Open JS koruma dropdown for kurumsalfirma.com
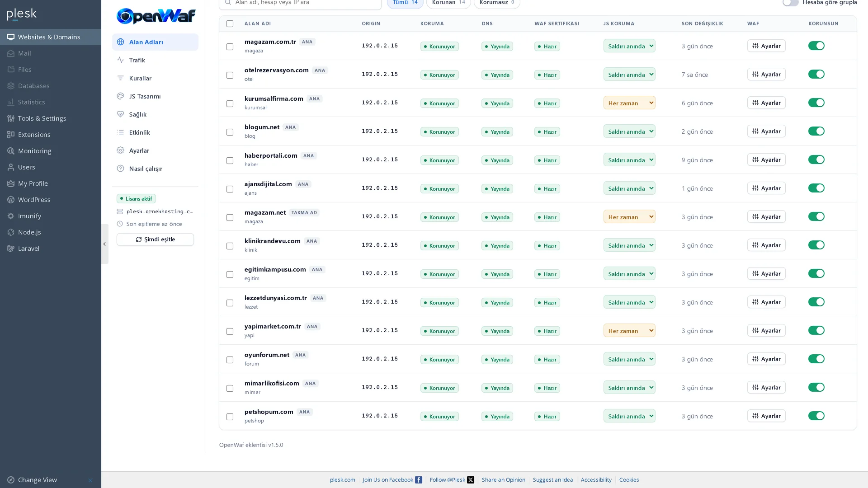The image size is (868, 488). [629, 103]
